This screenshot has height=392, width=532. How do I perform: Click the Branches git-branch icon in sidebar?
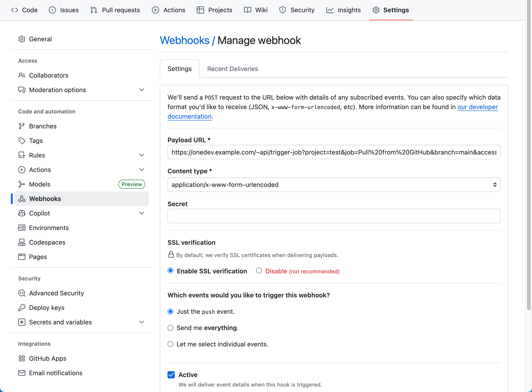[x=22, y=126]
